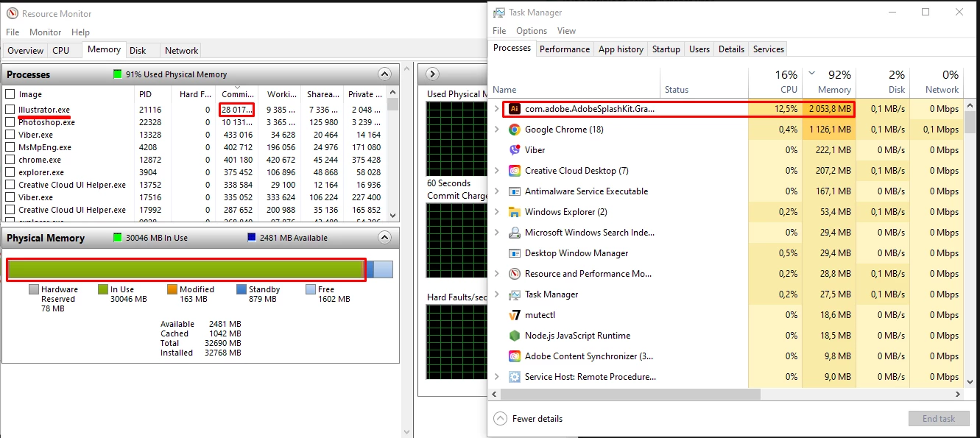Screen dimensions: 980x438
Task: Tick checkbox for Viber.exe PID 13328
Action: (10, 135)
